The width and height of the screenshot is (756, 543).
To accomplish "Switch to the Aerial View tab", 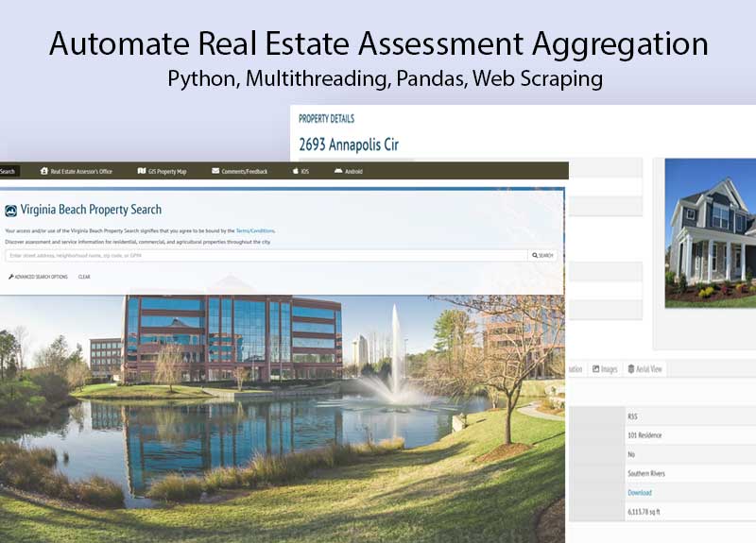I will pos(645,369).
